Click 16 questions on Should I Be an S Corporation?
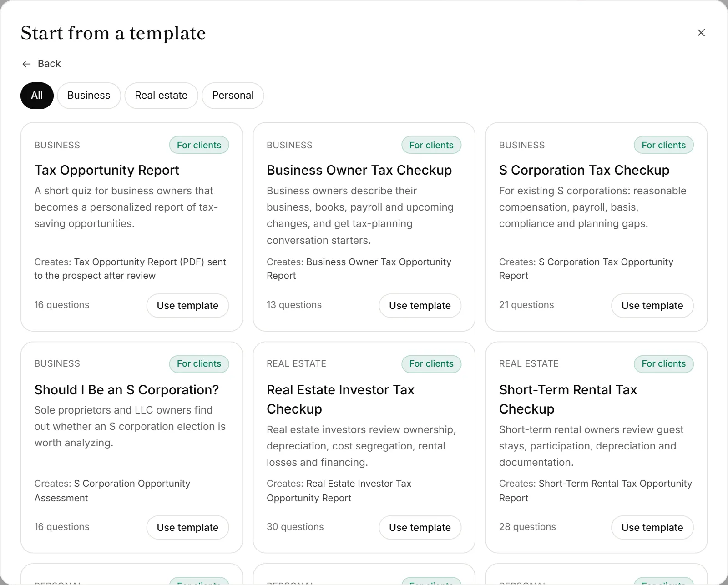 62,527
